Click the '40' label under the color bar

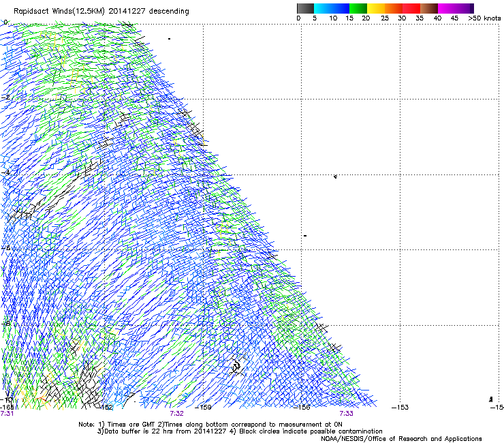tap(437, 18)
